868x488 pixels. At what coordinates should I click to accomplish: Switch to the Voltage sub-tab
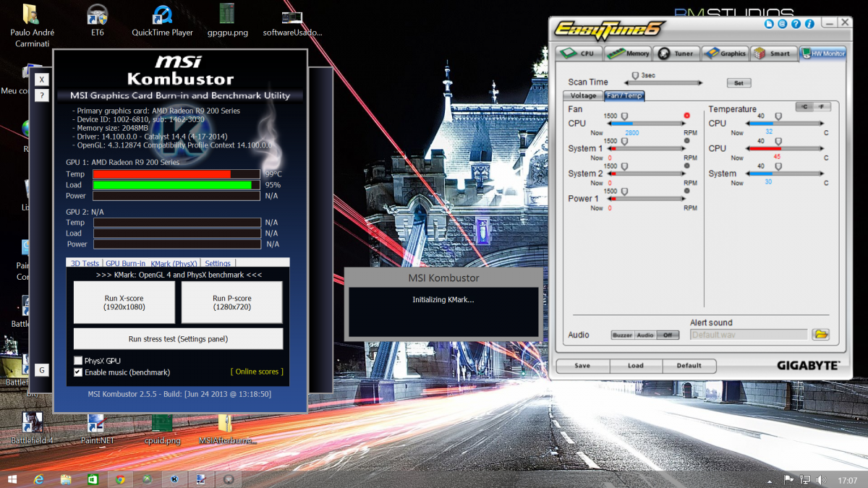583,95
